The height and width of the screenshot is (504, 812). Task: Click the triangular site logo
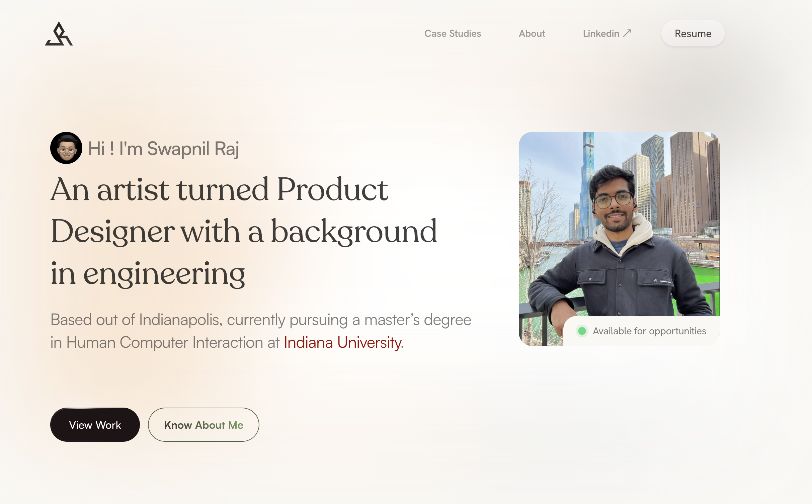click(x=59, y=34)
